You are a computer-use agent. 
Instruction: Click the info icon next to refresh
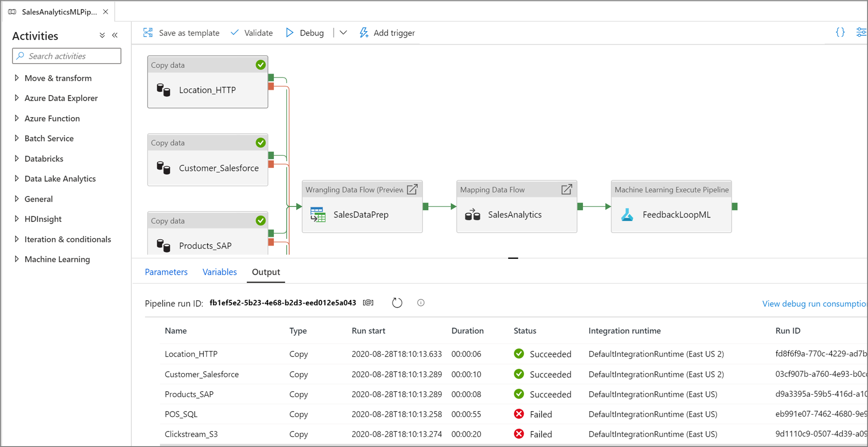click(421, 303)
